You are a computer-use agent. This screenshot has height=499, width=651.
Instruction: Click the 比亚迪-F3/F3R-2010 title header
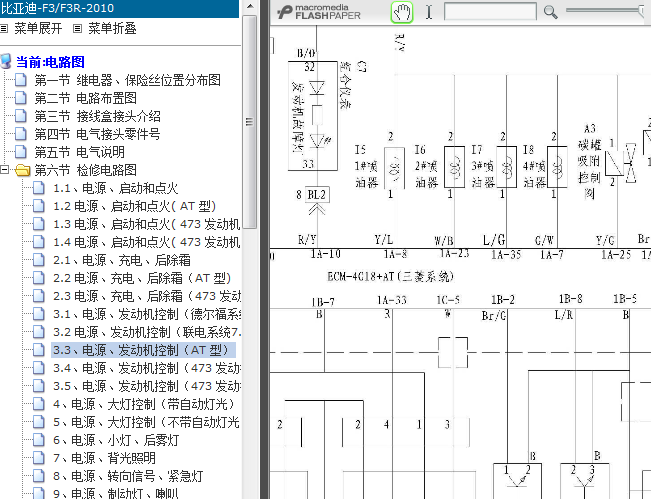pos(120,8)
